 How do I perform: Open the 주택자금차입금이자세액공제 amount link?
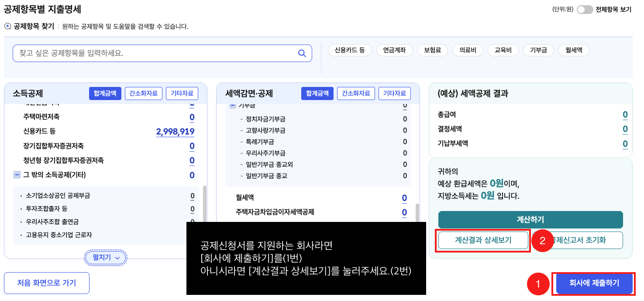405,212
